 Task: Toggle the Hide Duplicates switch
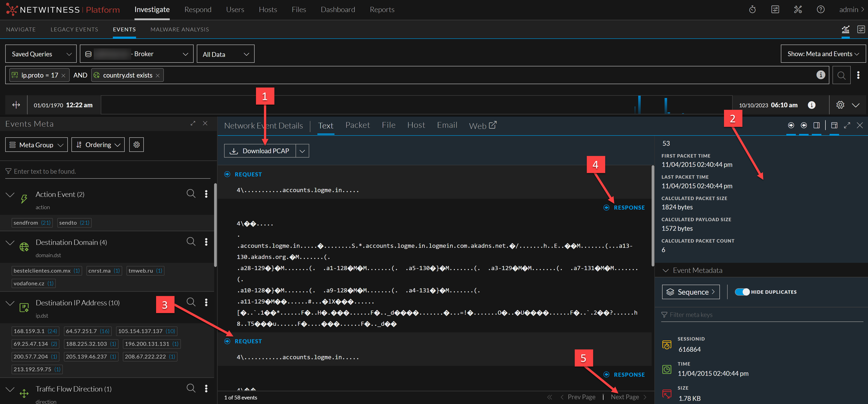click(742, 292)
